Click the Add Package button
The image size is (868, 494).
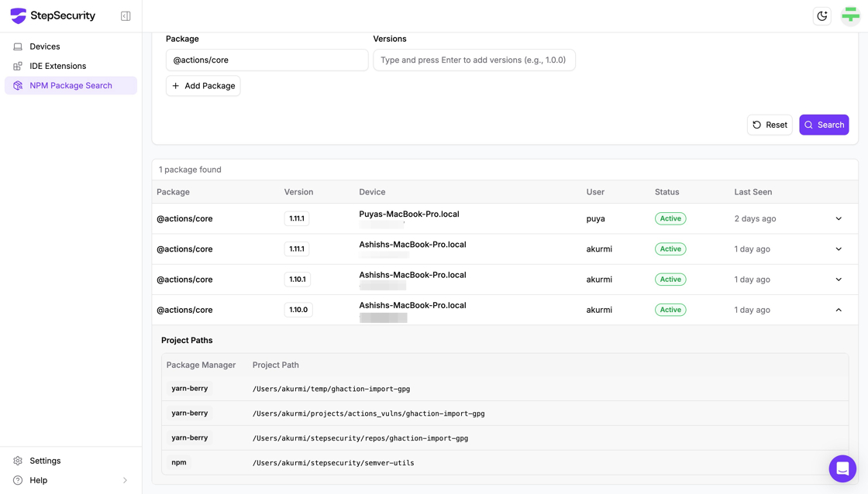coord(203,86)
